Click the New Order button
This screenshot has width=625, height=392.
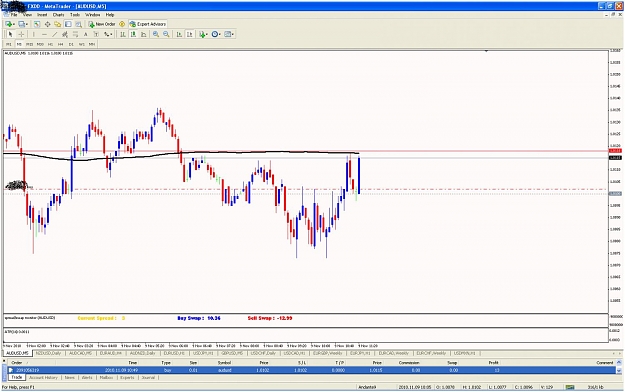click(x=102, y=24)
